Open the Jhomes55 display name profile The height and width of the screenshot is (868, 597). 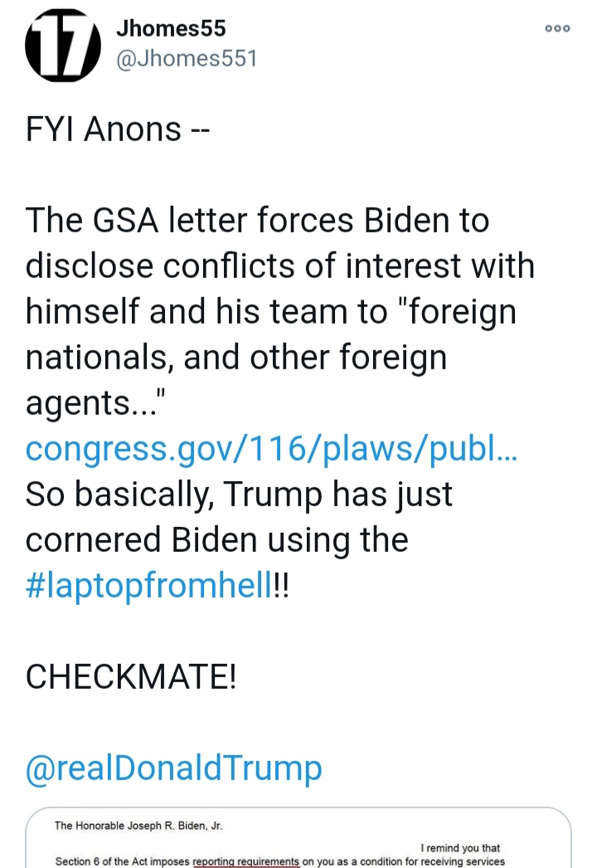(x=172, y=28)
